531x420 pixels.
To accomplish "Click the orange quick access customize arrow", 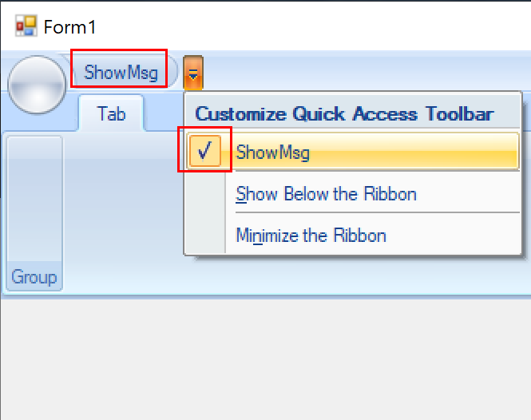I will pos(193,73).
